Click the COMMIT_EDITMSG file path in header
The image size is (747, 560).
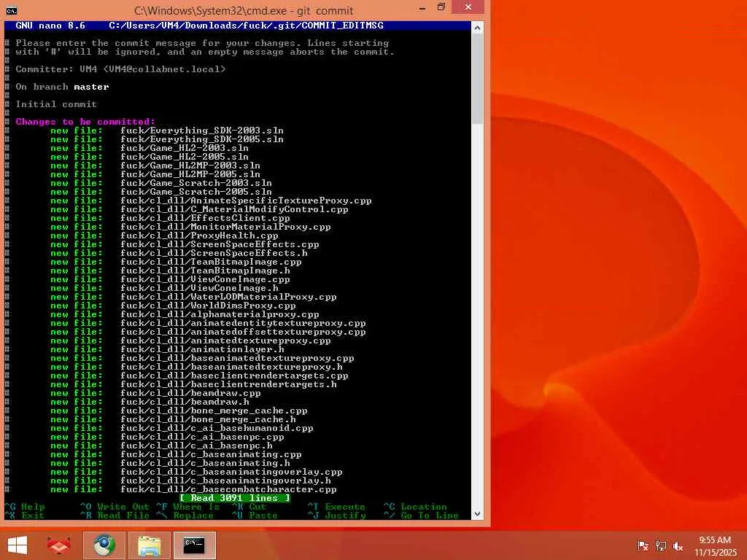[x=247, y=26]
